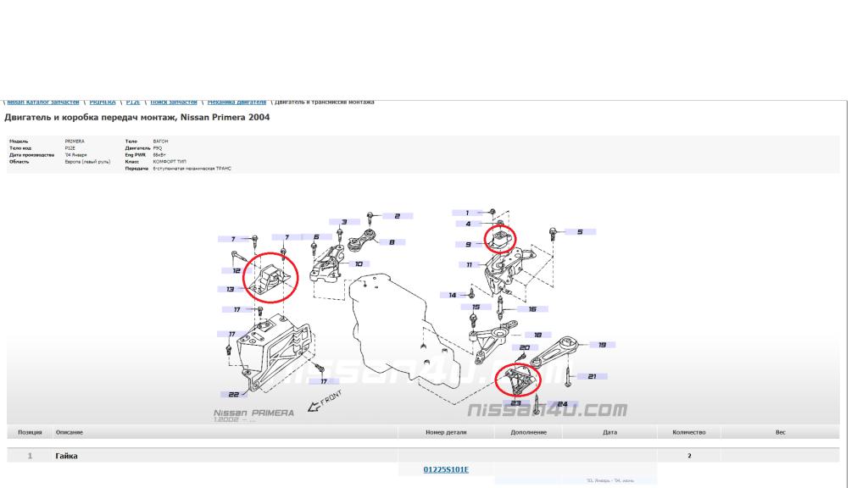Open part number link 01225S101E
This screenshot has height=488, width=868.
pos(446,469)
